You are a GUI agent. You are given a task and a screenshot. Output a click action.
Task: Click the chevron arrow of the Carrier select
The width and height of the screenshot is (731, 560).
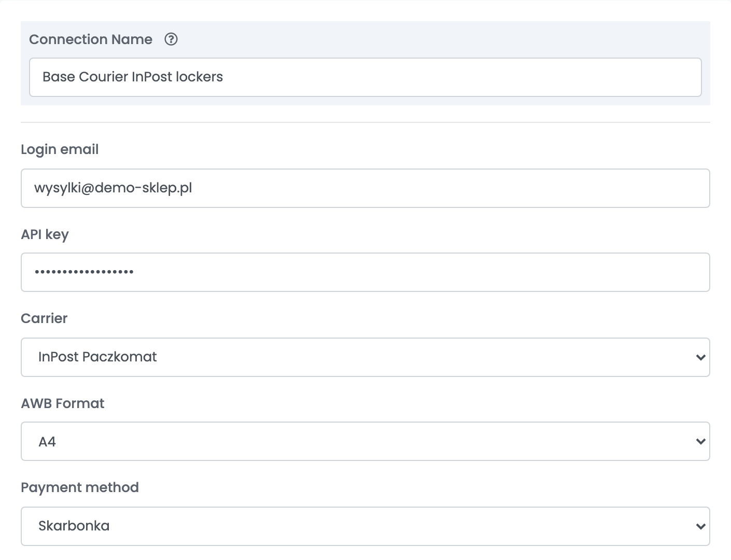[701, 357]
